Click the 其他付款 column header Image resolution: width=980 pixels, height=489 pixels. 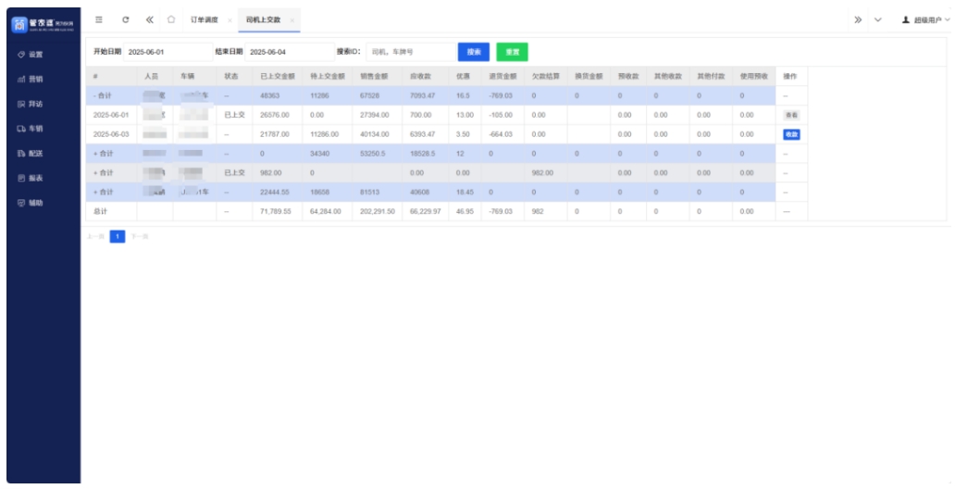[712, 76]
